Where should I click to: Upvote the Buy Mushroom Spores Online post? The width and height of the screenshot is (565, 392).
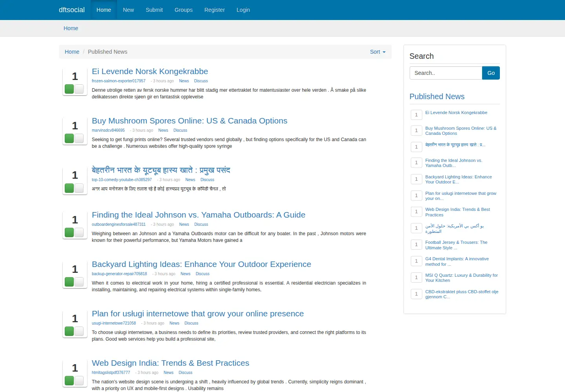tap(69, 138)
